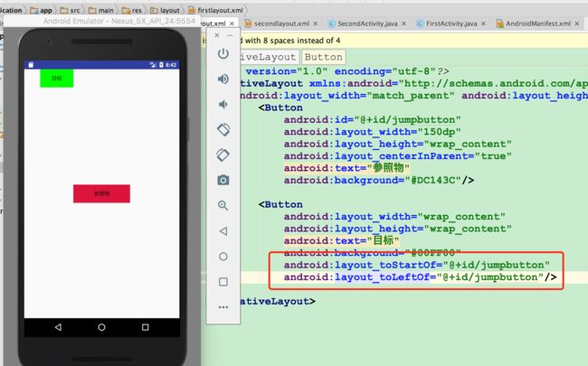The image size is (588, 366).
Task: Close the secondlayout.xml tab
Action: pos(316,23)
